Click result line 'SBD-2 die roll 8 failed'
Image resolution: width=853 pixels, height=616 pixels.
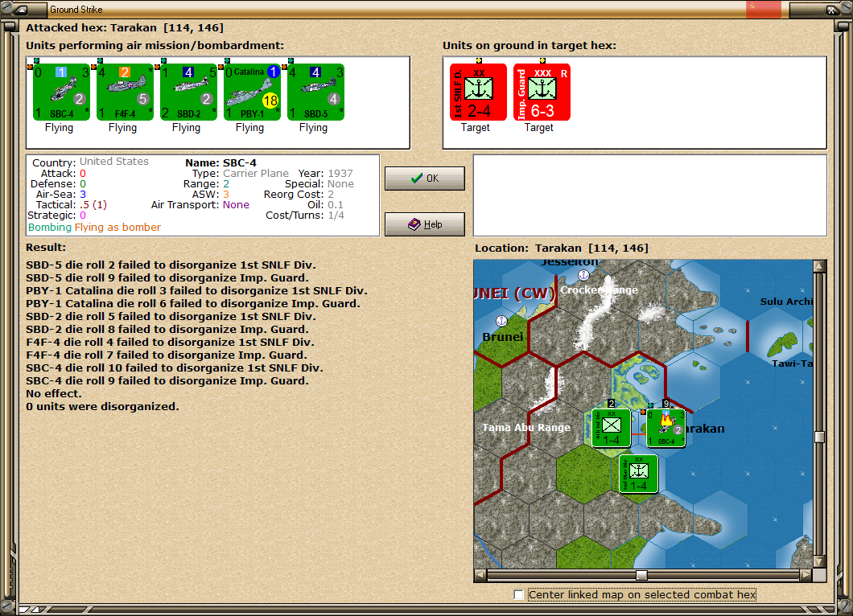point(167,330)
